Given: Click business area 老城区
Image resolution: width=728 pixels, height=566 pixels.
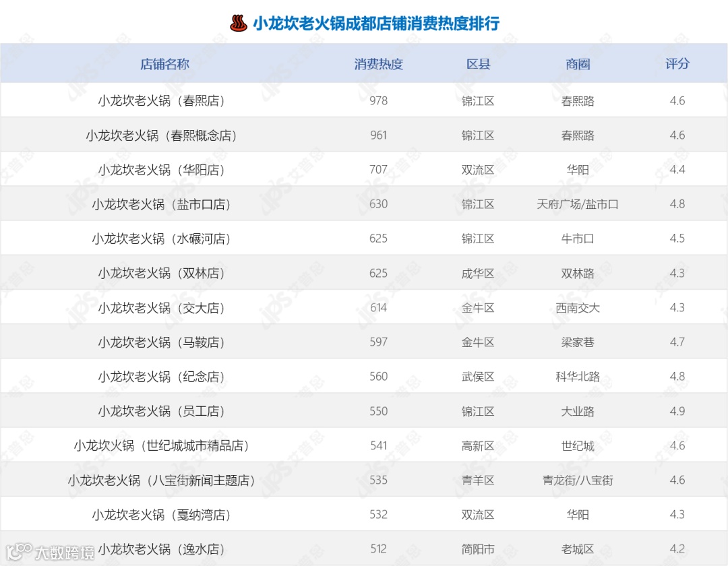Looking at the screenshot, I should click(x=578, y=549).
